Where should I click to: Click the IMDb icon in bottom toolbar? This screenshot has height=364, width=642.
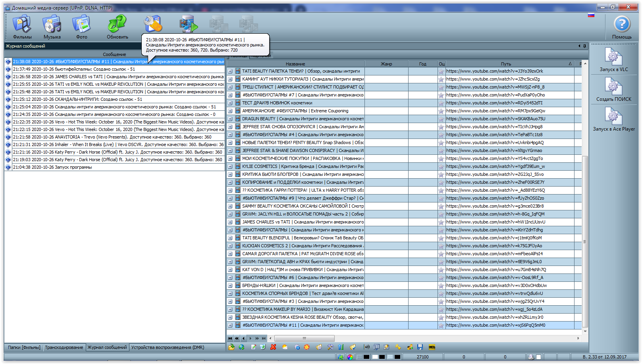[432, 347]
